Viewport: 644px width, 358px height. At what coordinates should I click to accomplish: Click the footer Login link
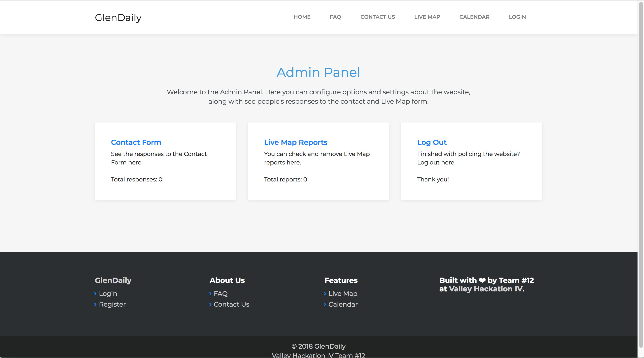(108, 294)
